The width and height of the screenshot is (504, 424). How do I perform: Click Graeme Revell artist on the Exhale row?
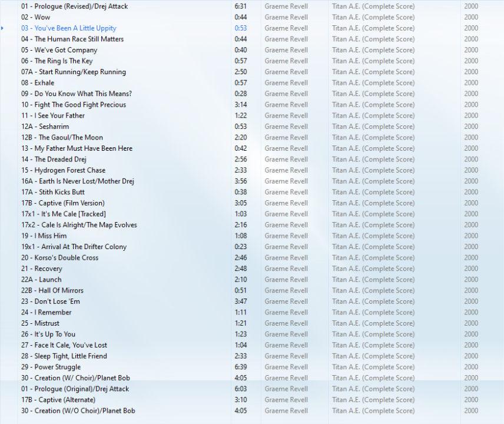tap(286, 83)
